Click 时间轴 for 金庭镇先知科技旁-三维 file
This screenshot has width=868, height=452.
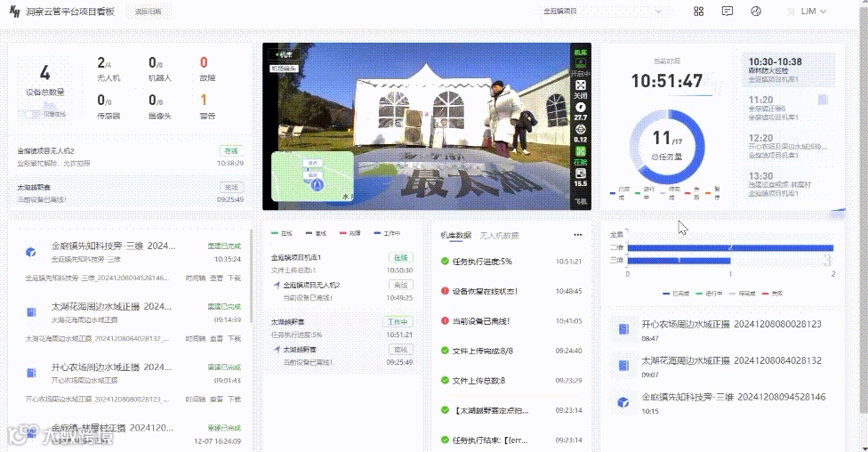pos(196,278)
